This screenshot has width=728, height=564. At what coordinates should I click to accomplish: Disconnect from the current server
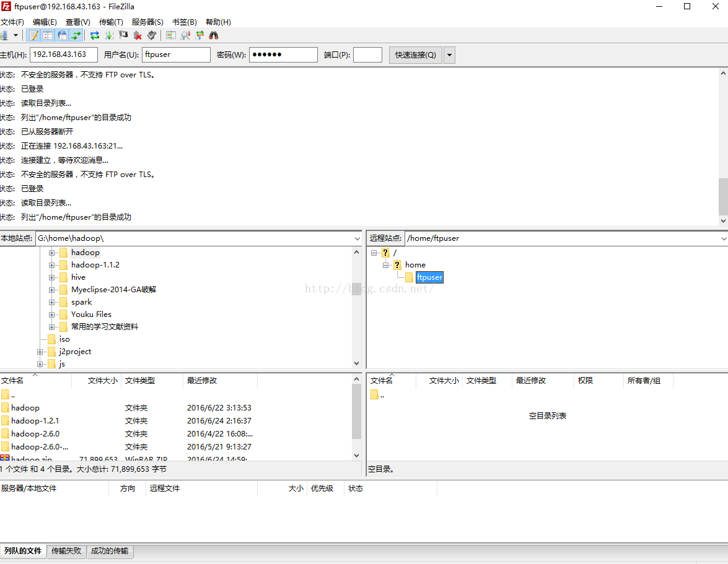point(138,35)
